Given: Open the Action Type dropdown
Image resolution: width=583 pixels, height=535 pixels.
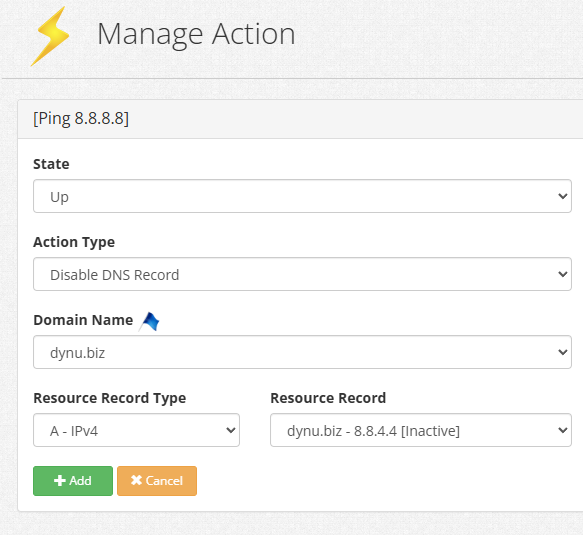Looking at the screenshot, I should pyautogui.click(x=302, y=274).
